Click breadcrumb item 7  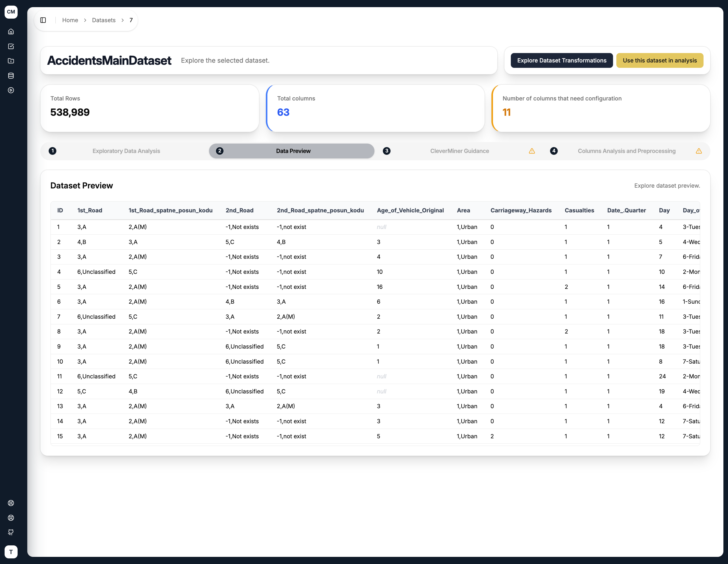[131, 20]
